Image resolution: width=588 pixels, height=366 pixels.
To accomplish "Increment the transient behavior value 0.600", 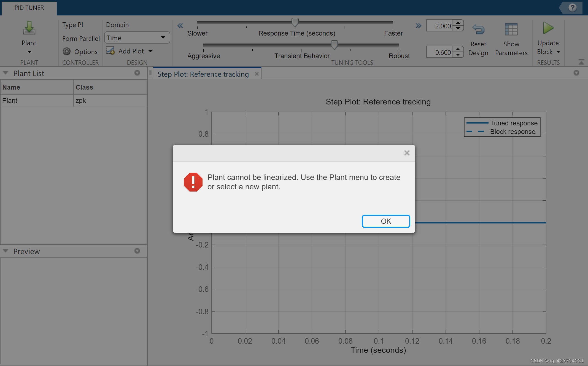I will coord(458,49).
